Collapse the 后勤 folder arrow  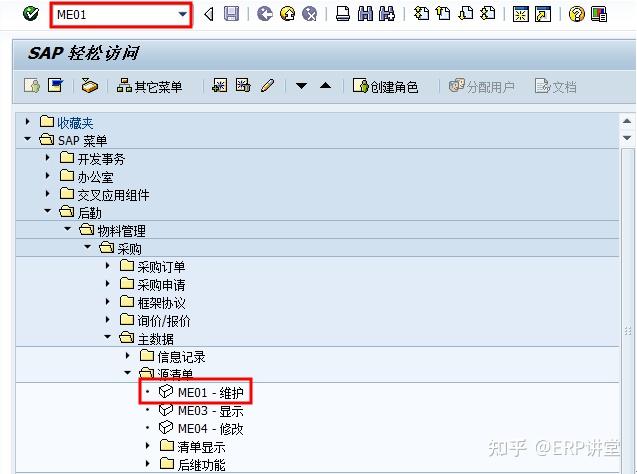point(48,211)
